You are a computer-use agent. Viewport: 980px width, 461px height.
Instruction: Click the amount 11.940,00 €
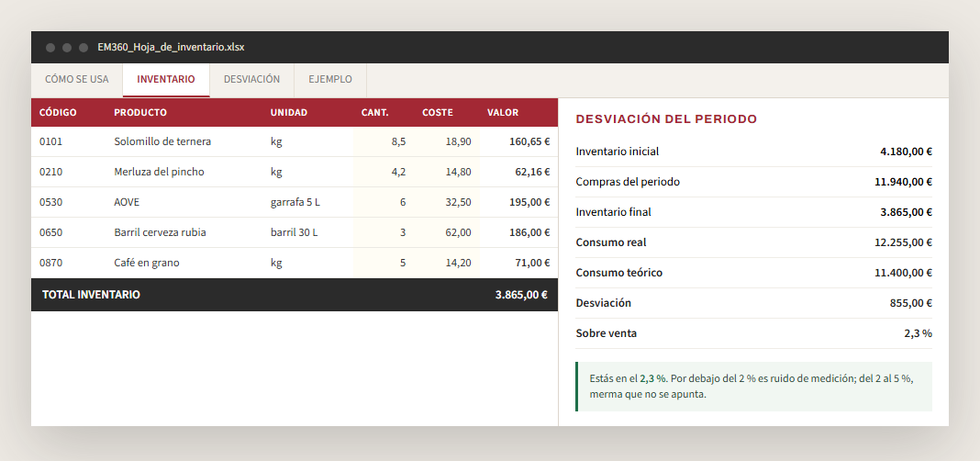pyautogui.click(x=903, y=182)
